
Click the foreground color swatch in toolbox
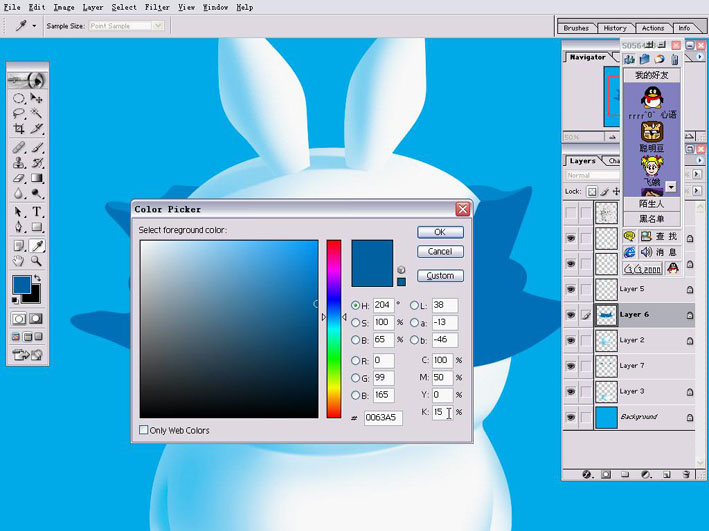[x=21, y=285]
